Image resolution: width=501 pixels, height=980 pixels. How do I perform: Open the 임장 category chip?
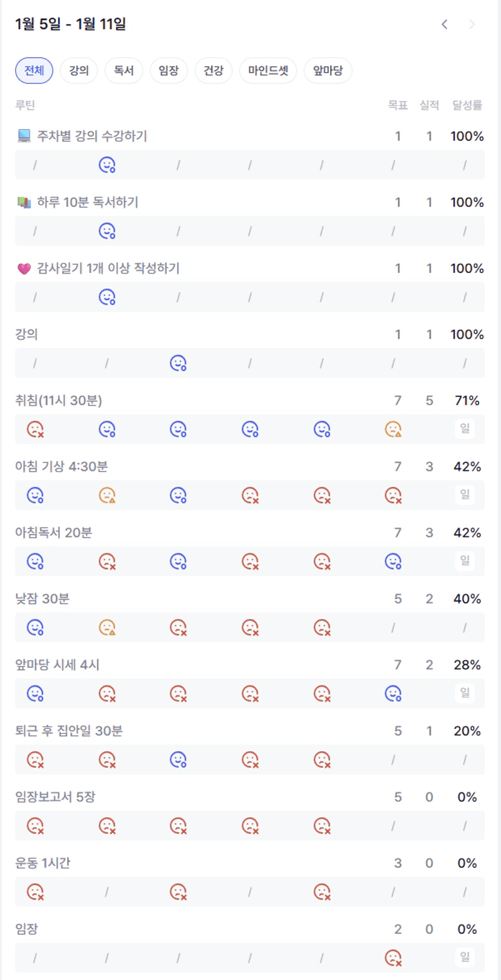168,70
